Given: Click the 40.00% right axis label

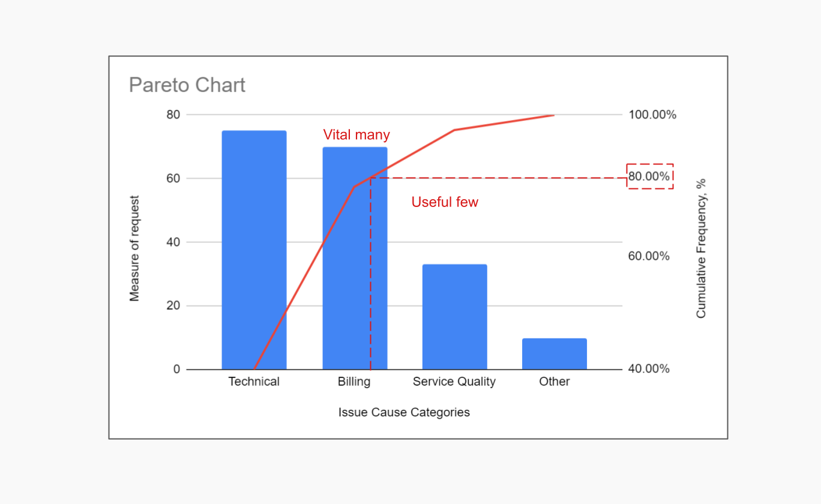Looking at the screenshot, I should 649,369.
